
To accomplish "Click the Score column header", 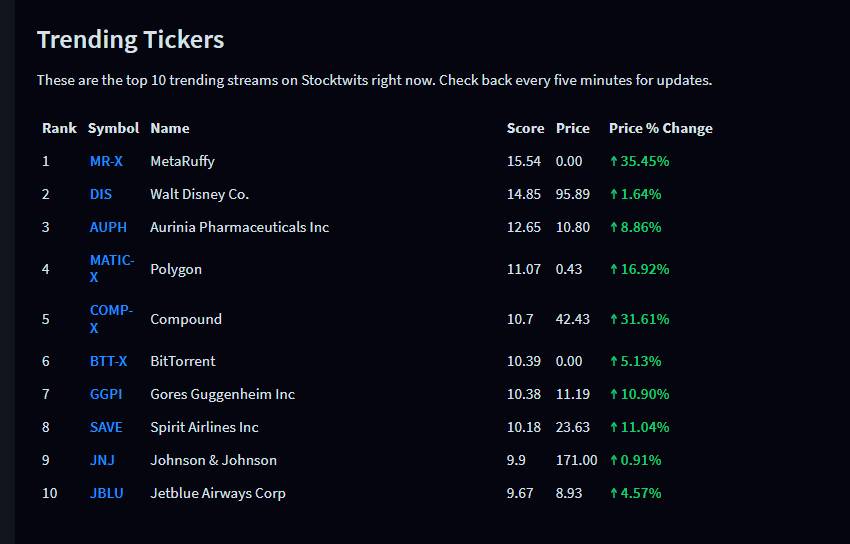I will click(525, 128).
